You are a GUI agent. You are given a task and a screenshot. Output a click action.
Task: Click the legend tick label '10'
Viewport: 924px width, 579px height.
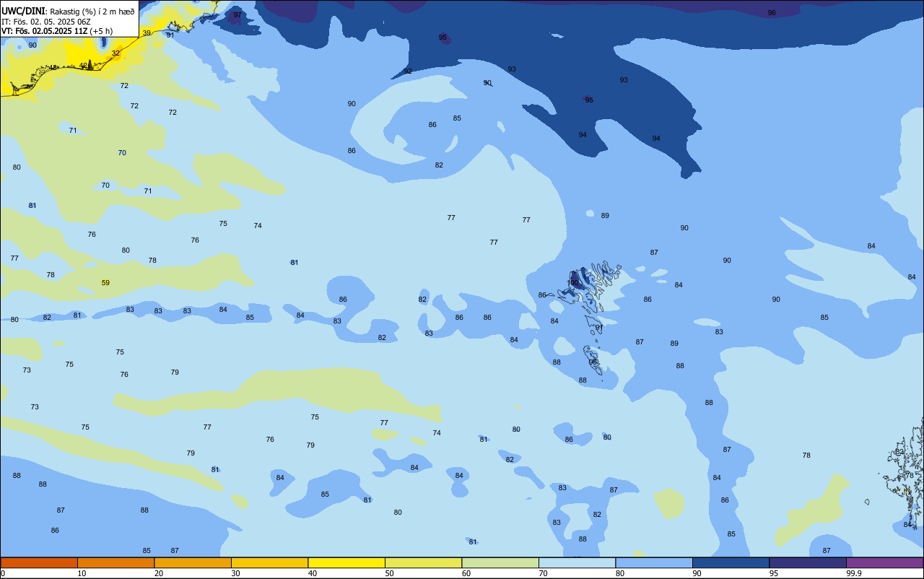coord(82,573)
